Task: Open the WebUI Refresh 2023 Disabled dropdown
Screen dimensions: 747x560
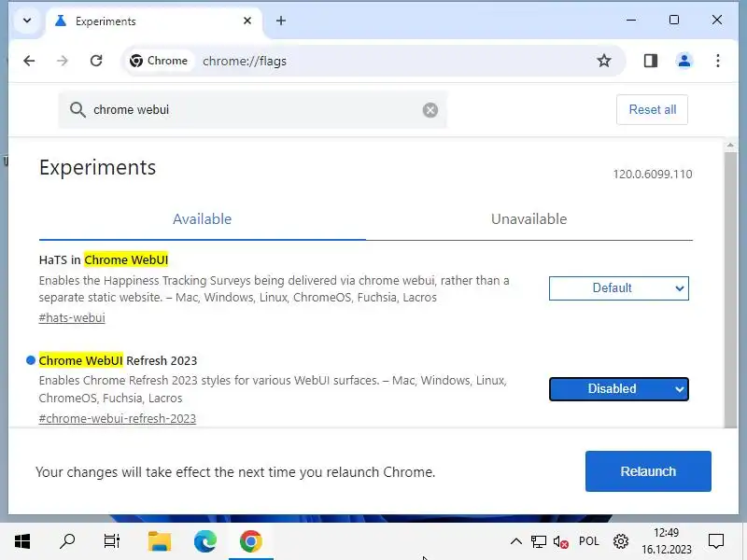Action: [x=619, y=389]
